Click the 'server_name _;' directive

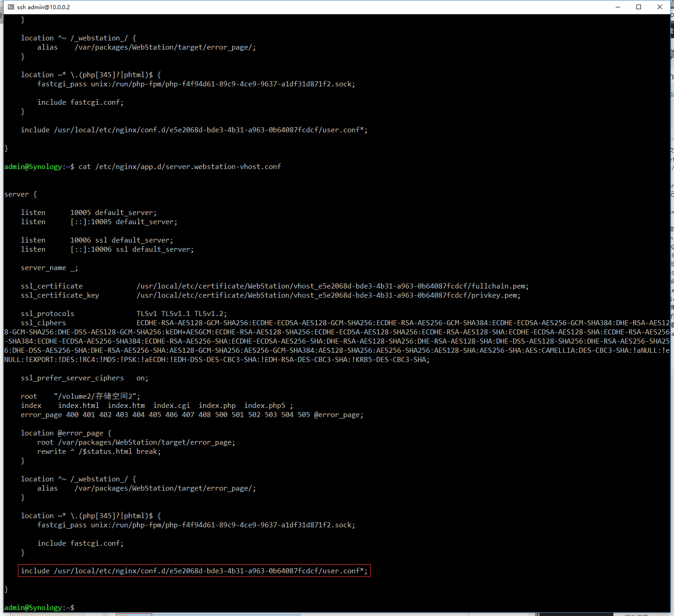[x=49, y=267]
